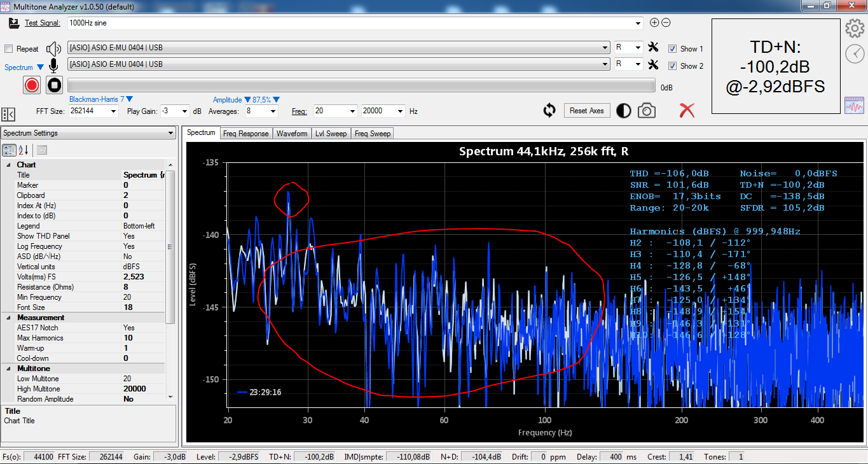Switch to the Waveform tab
The image size is (868, 464).
pyautogui.click(x=292, y=134)
